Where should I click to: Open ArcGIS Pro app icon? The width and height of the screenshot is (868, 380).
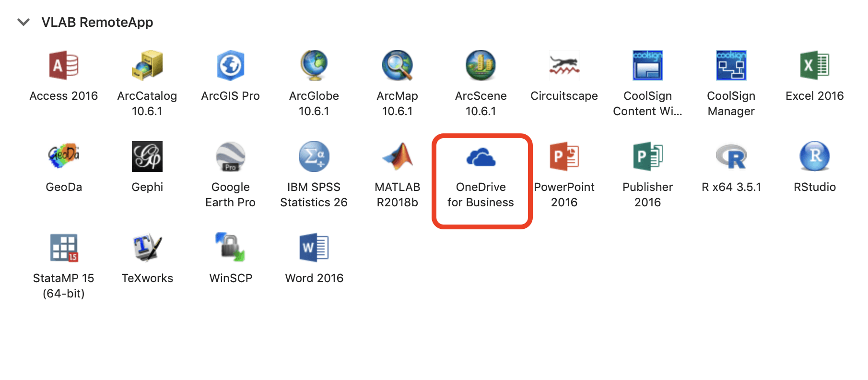coord(231,65)
